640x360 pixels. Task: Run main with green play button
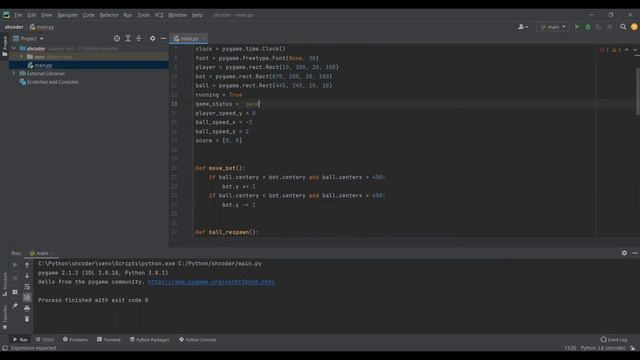coord(577,27)
